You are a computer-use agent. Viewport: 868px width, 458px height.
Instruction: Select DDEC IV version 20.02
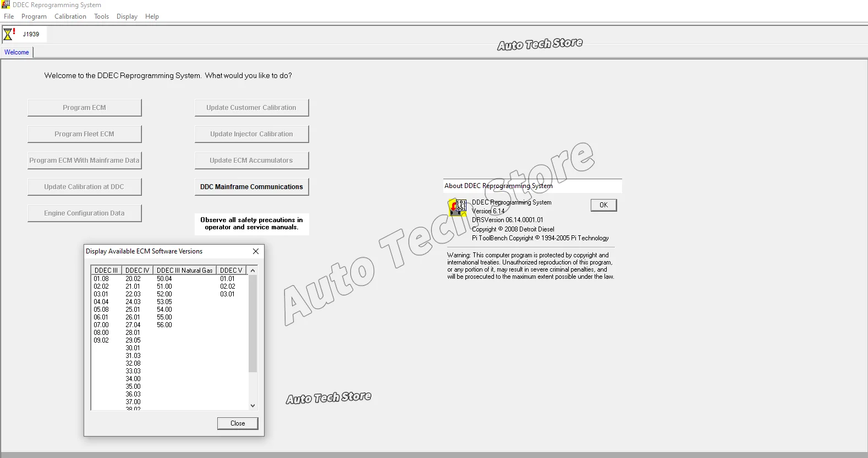[x=133, y=279]
